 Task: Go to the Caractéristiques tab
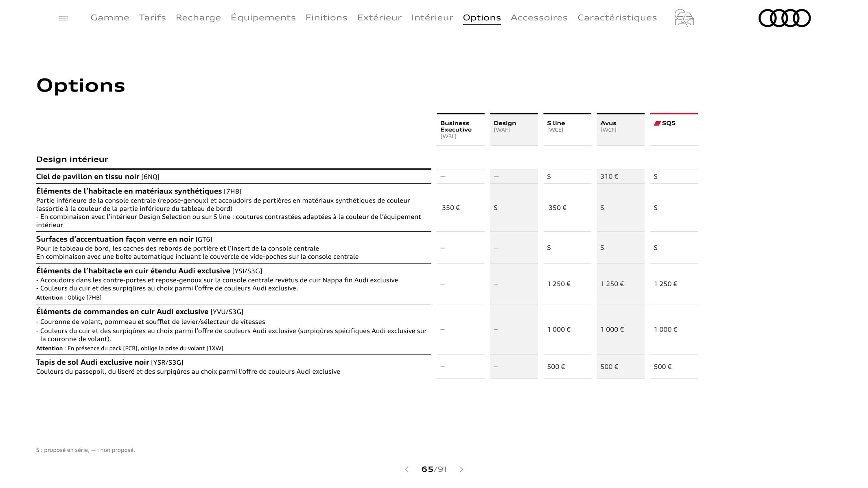point(617,17)
